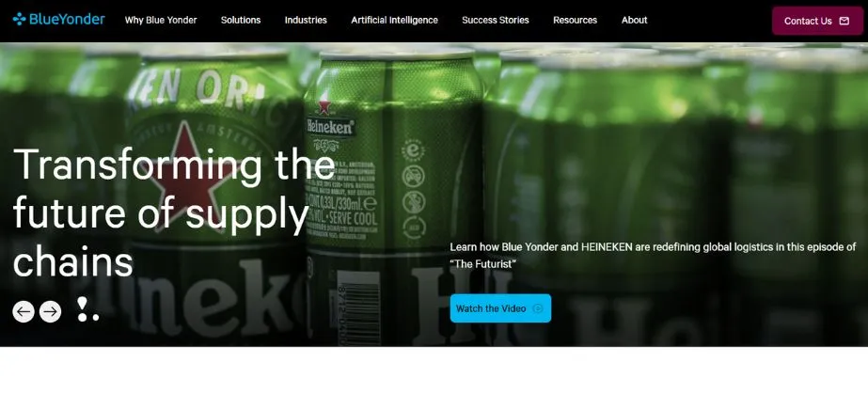Click the HEINEKEN episode description text
Viewport: 868px width, 409px height.
click(653, 255)
